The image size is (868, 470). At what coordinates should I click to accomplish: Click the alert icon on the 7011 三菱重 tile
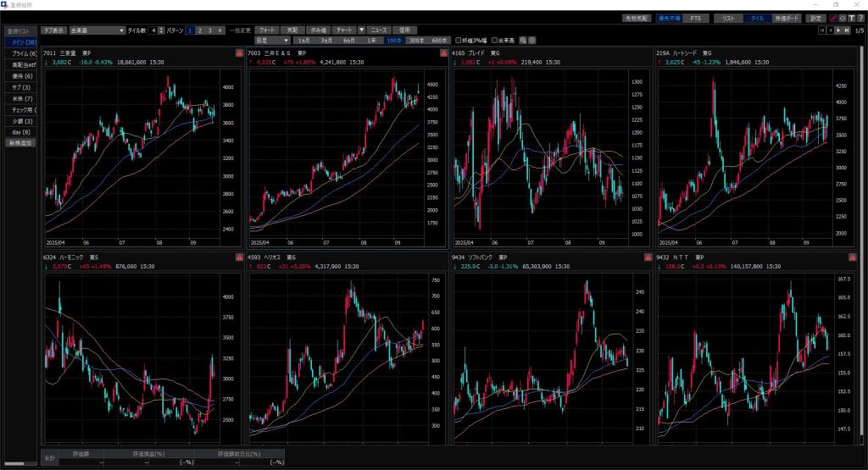[x=239, y=53]
